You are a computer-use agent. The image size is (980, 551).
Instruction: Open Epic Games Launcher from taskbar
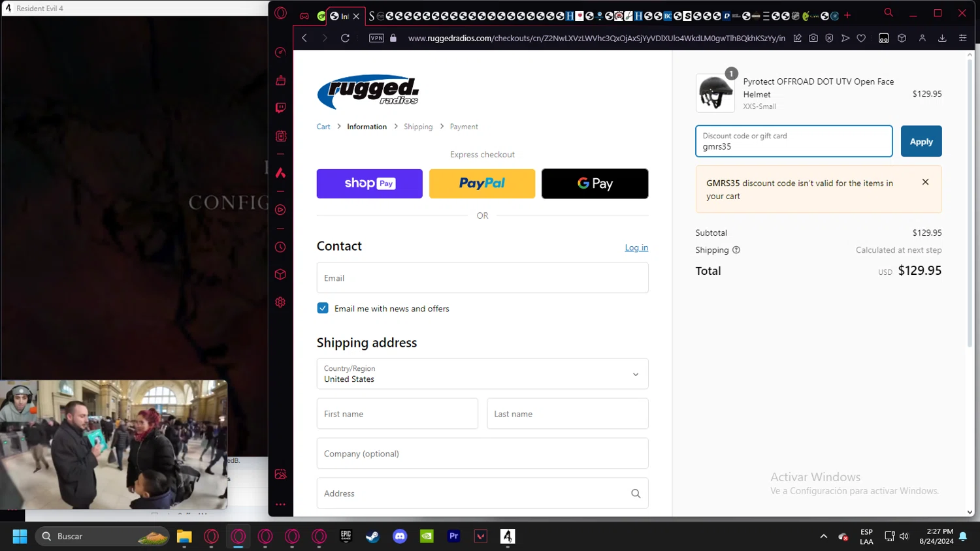tap(346, 536)
